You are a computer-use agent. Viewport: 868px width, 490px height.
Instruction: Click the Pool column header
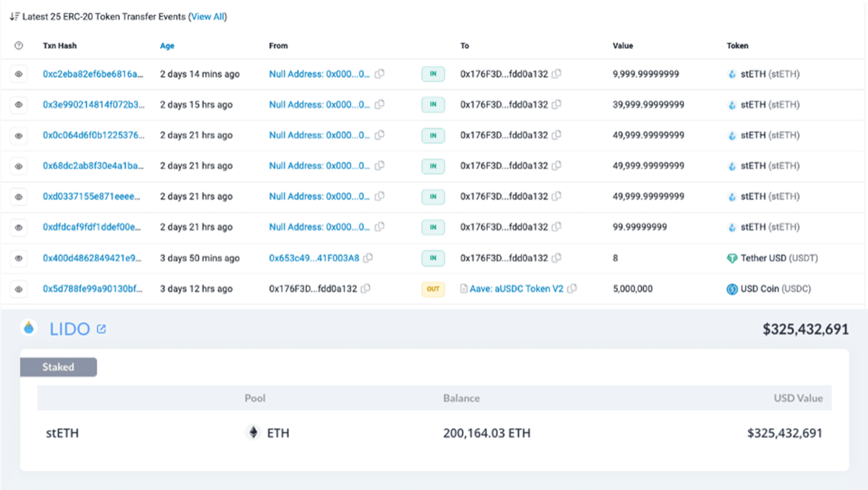click(x=255, y=398)
